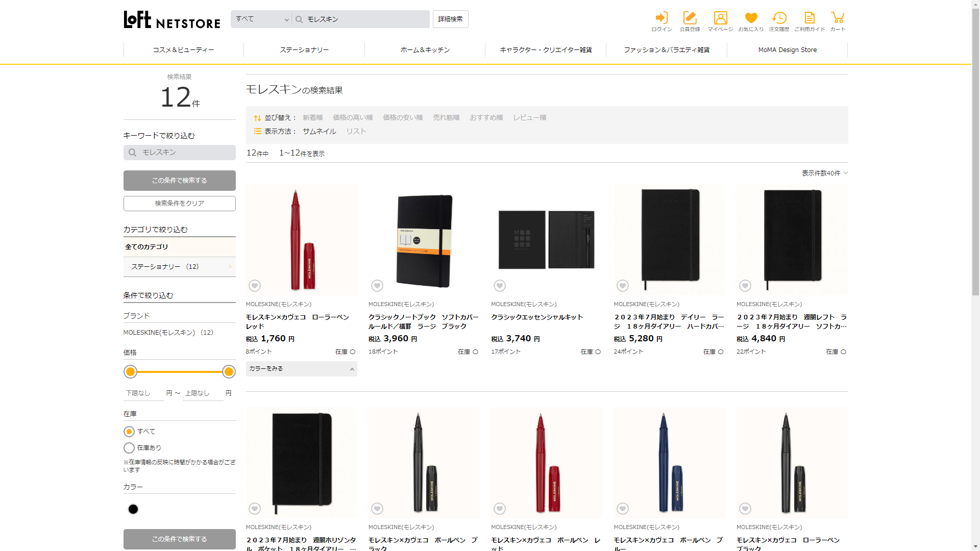980x551 pixels.
Task: Expand the 表示件数40件 dropdown
Action: [824, 173]
